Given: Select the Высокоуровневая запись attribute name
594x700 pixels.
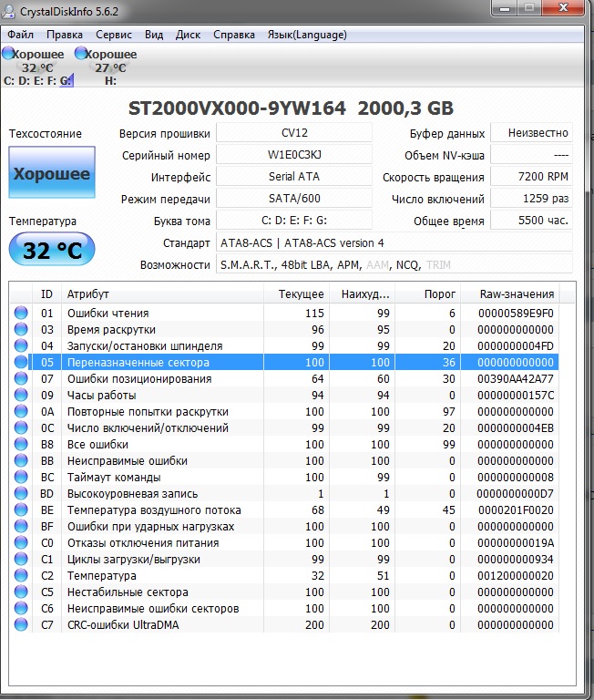Looking at the screenshot, I should (132, 493).
